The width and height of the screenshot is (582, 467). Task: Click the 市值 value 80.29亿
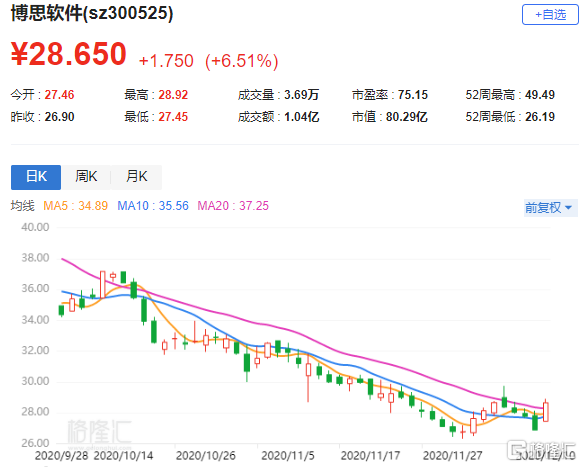point(407,117)
